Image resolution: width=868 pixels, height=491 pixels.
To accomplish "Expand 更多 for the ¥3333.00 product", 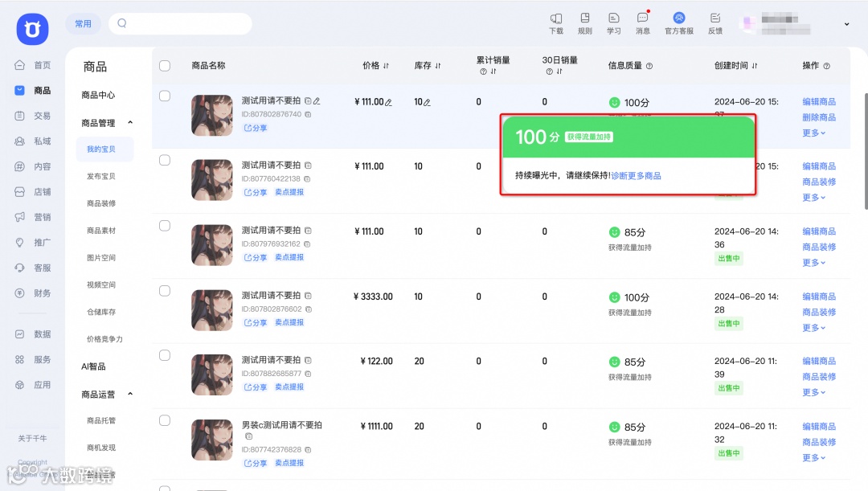I will pyautogui.click(x=813, y=328).
